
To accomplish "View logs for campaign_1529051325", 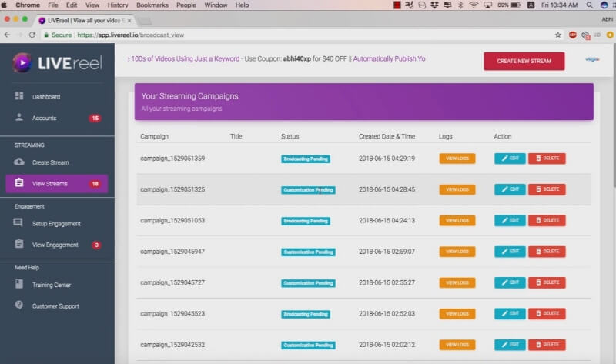I will coord(457,189).
